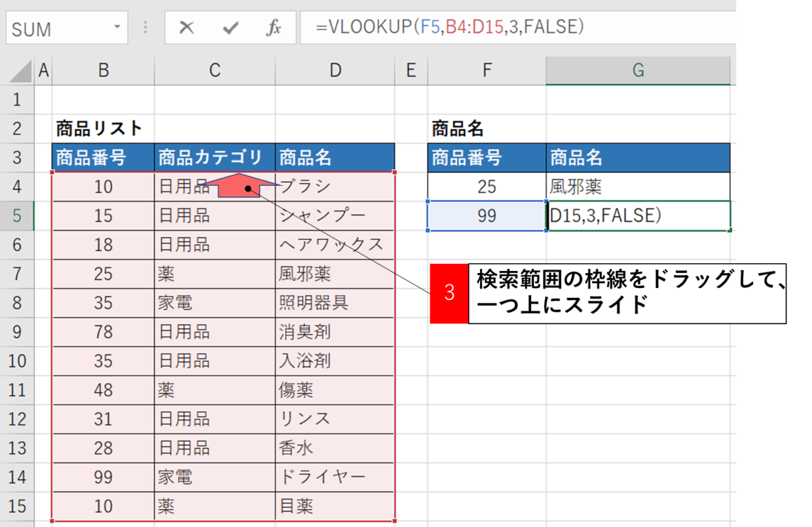Click inside the formula bar VLOOKUP text

(x=450, y=27)
